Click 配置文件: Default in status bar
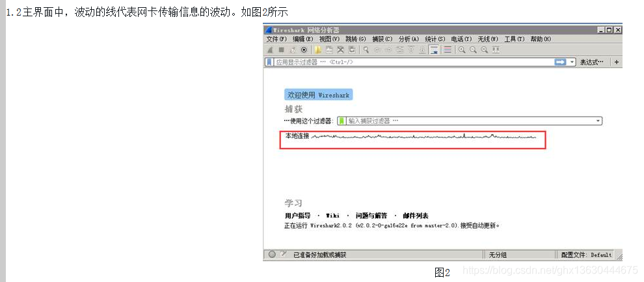 [x=587, y=255]
